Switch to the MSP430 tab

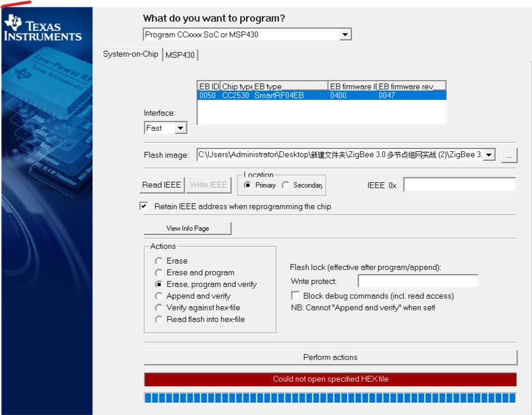[180, 55]
